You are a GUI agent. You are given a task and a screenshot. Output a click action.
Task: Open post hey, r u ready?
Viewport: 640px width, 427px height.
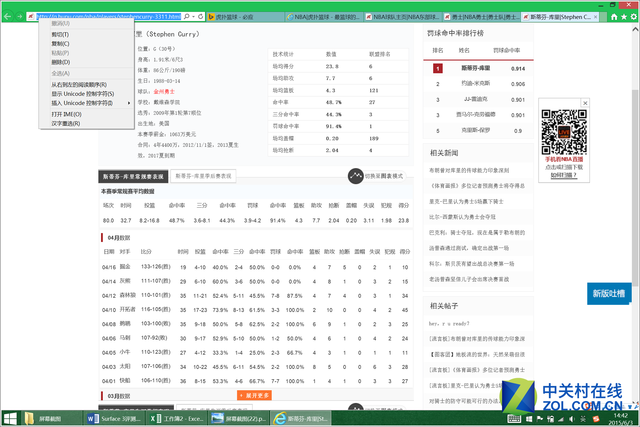point(449,324)
